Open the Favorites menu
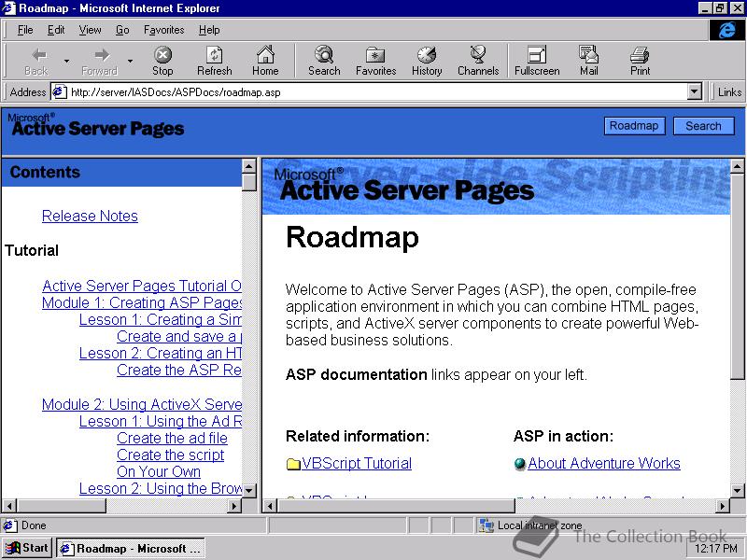This screenshot has width=747, height=560. (x=164, y=30)
